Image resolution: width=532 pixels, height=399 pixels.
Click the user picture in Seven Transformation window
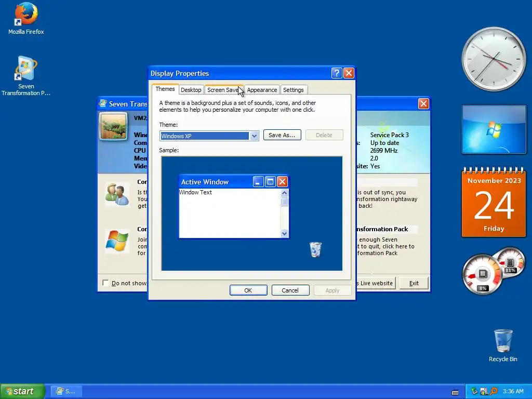(113, 126)
